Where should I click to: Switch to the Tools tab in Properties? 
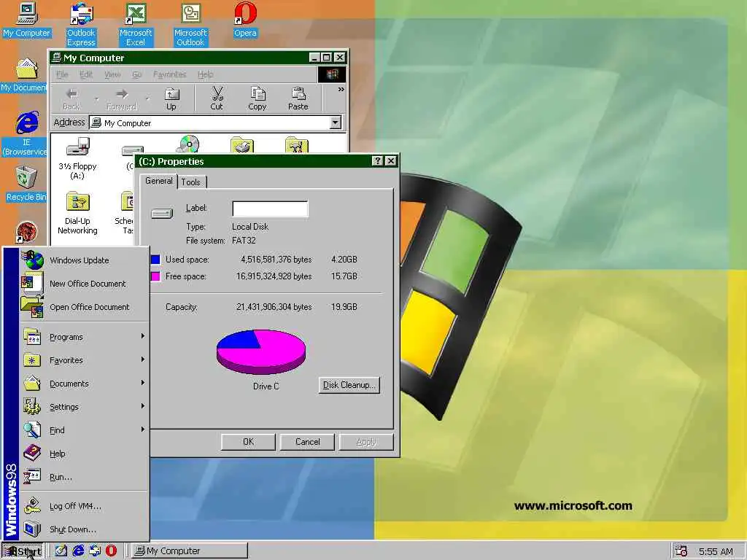coord(191,182)
